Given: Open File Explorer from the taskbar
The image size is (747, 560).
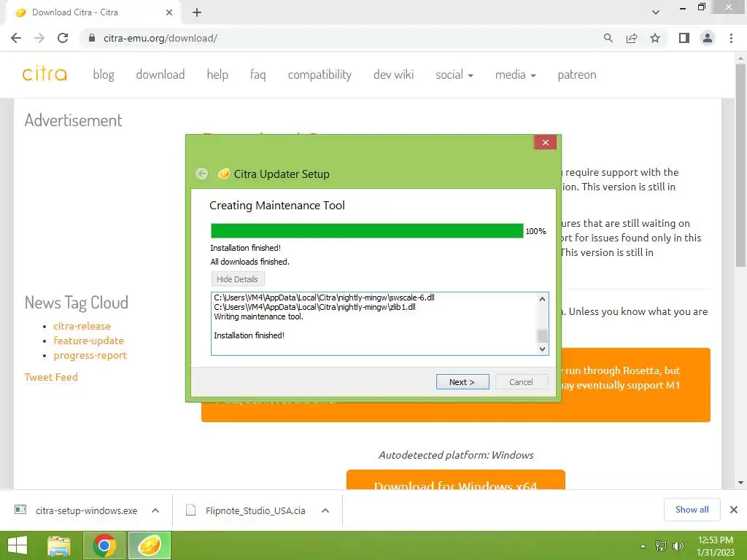Looking at the screenshot, I should 59,545.
